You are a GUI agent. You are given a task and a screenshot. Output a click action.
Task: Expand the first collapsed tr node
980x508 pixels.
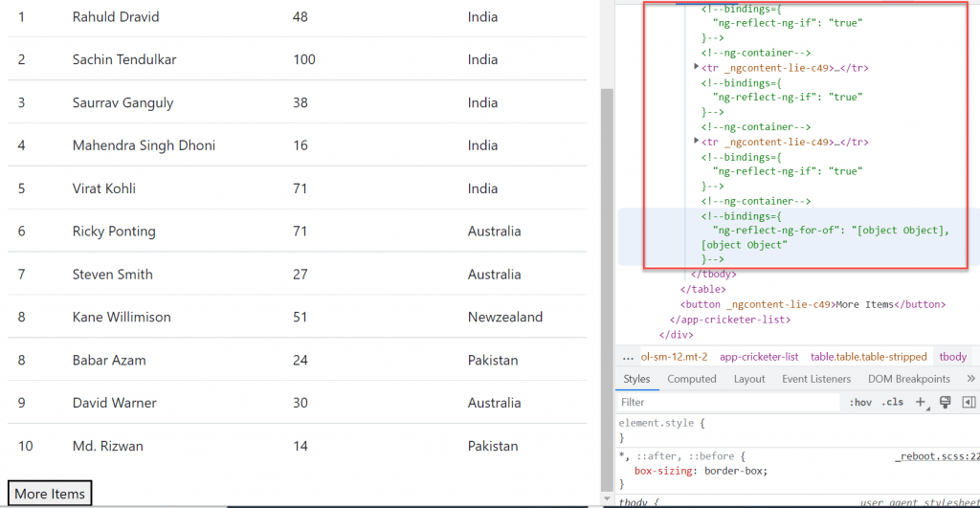tap(697, 66)
